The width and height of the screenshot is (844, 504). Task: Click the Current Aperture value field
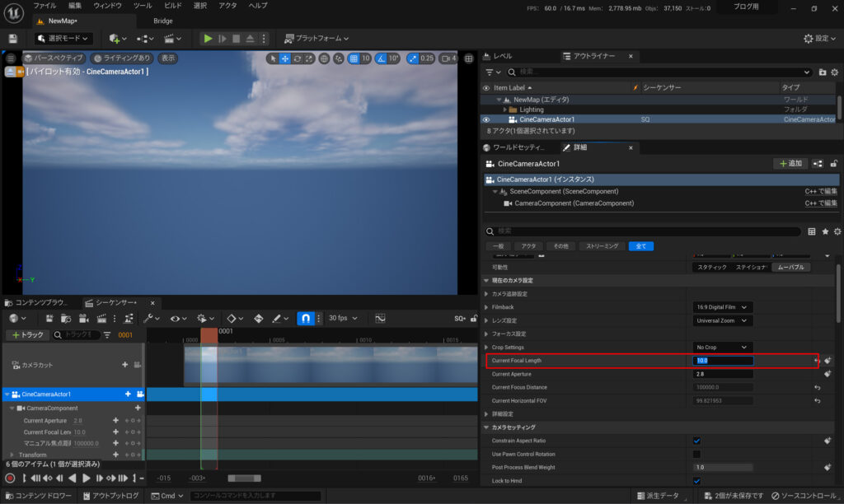[x=723, y=374]
